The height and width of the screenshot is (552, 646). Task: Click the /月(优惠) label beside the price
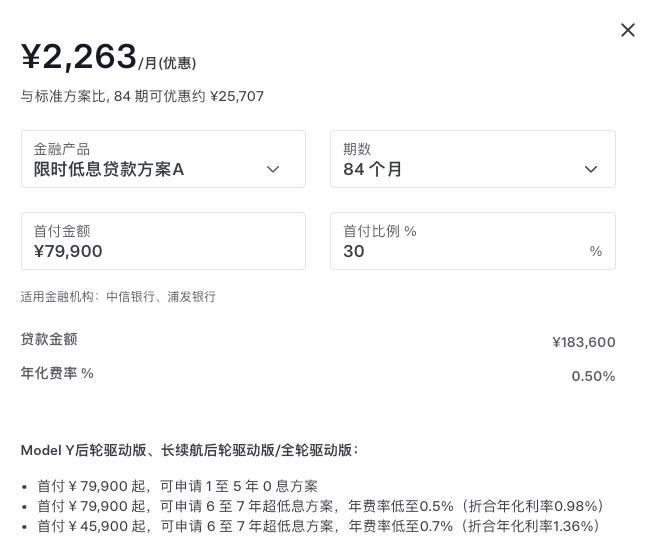tap(167, 63)
